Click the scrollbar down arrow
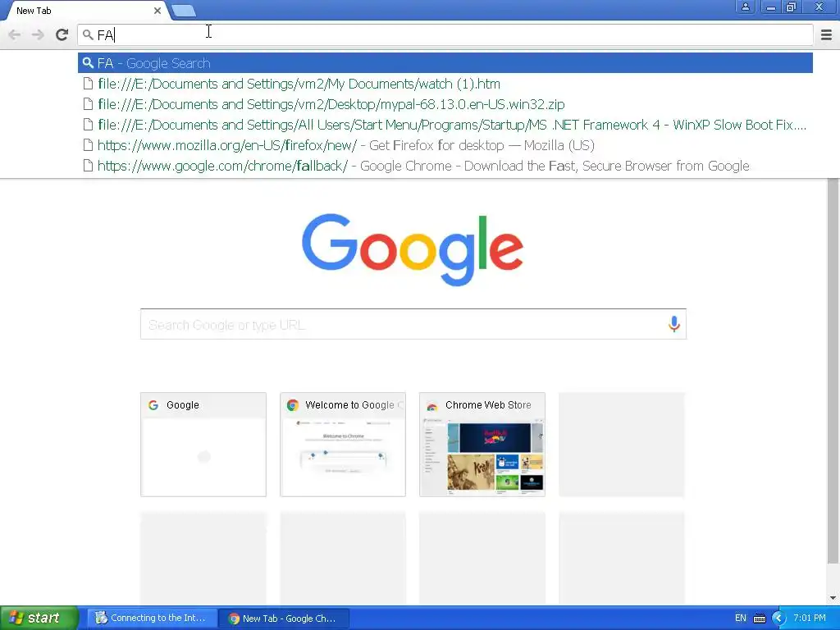This screenshot has height=630, width=840. (833, 598)
